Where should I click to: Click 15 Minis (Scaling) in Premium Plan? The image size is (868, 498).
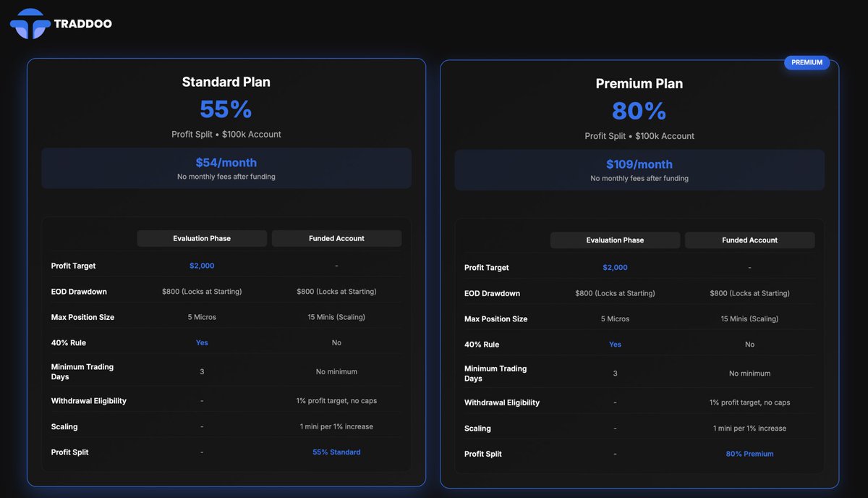point(749,318)
